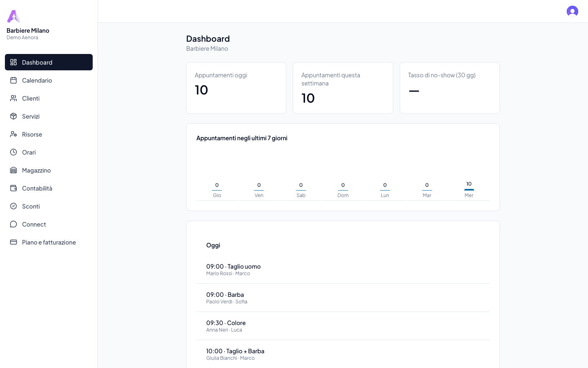
Task: Click the Contabilità wallet icon
Action: [x=13, y=188]
